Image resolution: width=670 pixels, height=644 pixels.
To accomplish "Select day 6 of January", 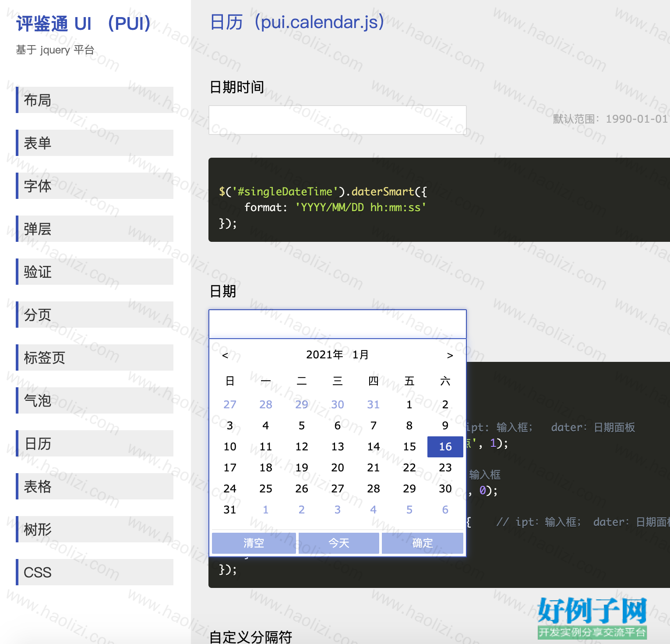I will (x=338, y=425).
